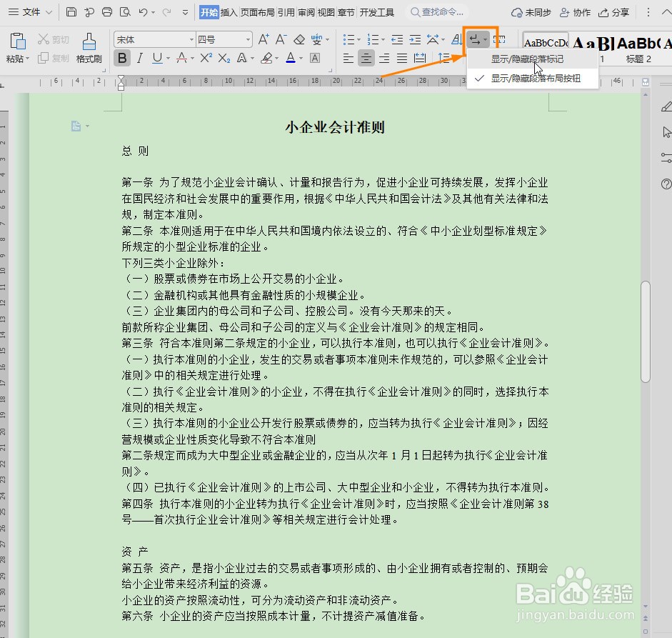Click the pen icon in right sidebar
This screenshot has height=638, width=672.
[666, 106]
